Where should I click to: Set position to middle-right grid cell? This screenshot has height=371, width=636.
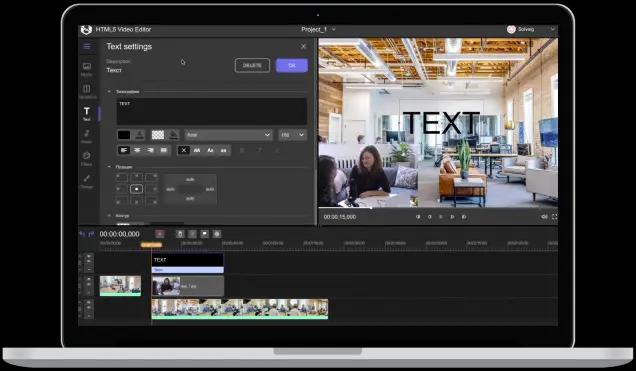[152, 189]
